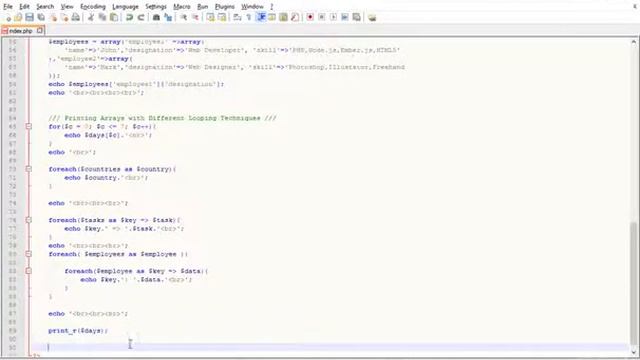Click the vertical scrollbar up arrow
This screenshot has height=360, width=640.
(x=633, y=42)
